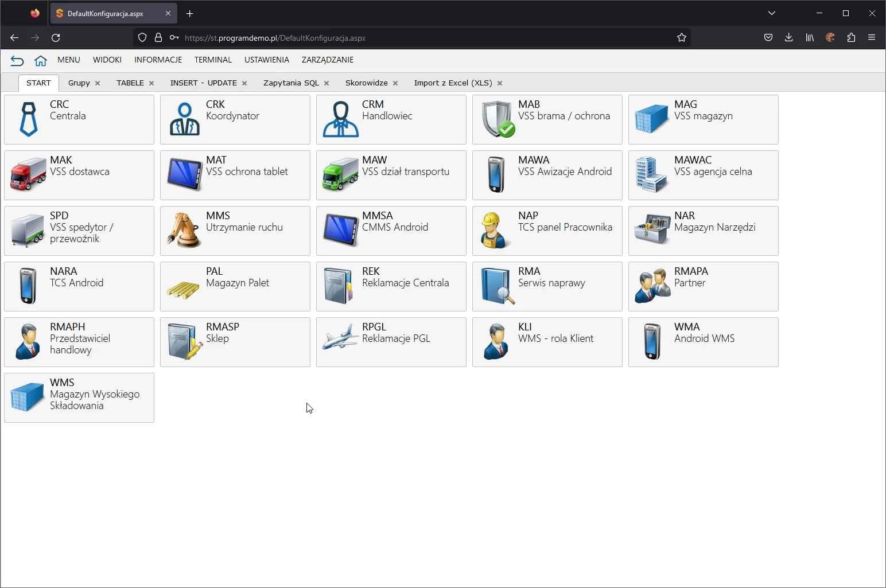Open the NAR toolbox icon tile
The image size is (886, 588).
coord(652,231)
